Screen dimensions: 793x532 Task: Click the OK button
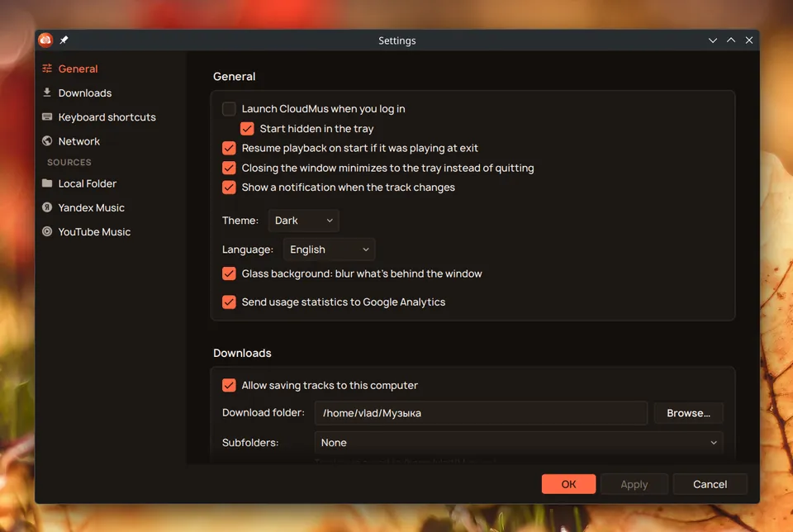[568, 484]
